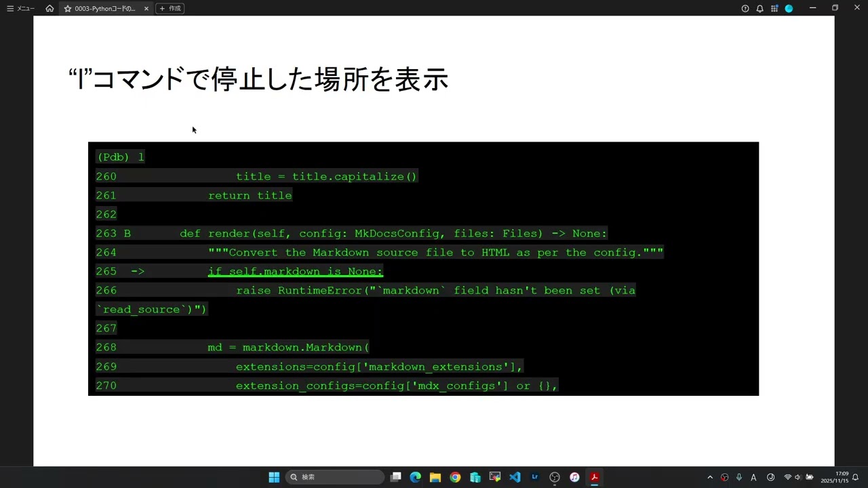Launch Visual Studio Code from the taskbar
The image size is (868, 488).
click(x=515, y=477)
